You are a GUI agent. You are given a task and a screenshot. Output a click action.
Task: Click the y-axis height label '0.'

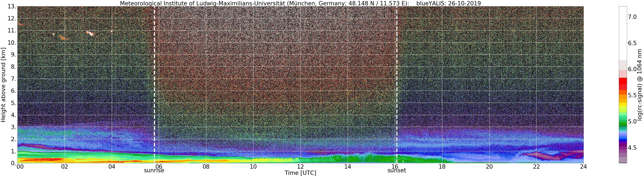pyautogui.click(x=14, y=163)
